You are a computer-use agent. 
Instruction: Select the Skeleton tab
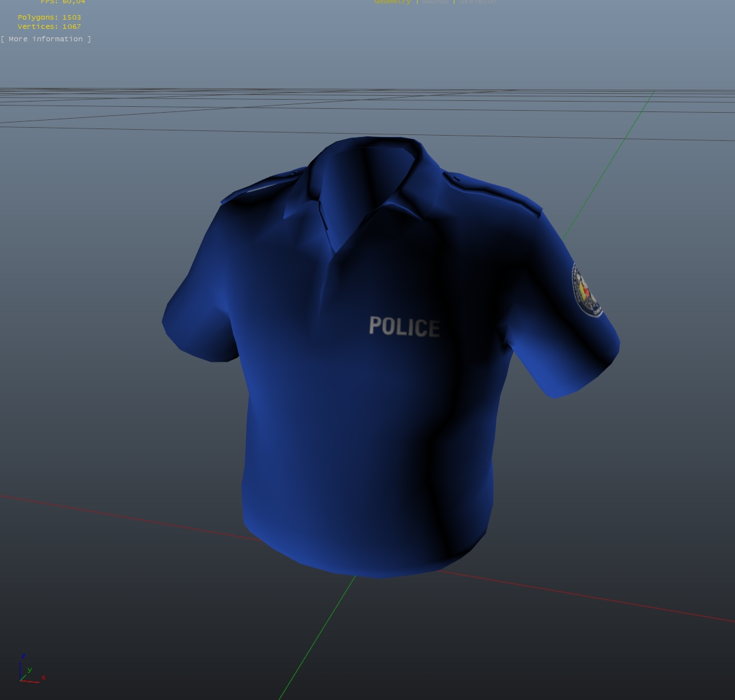click(x=477, y=2)
